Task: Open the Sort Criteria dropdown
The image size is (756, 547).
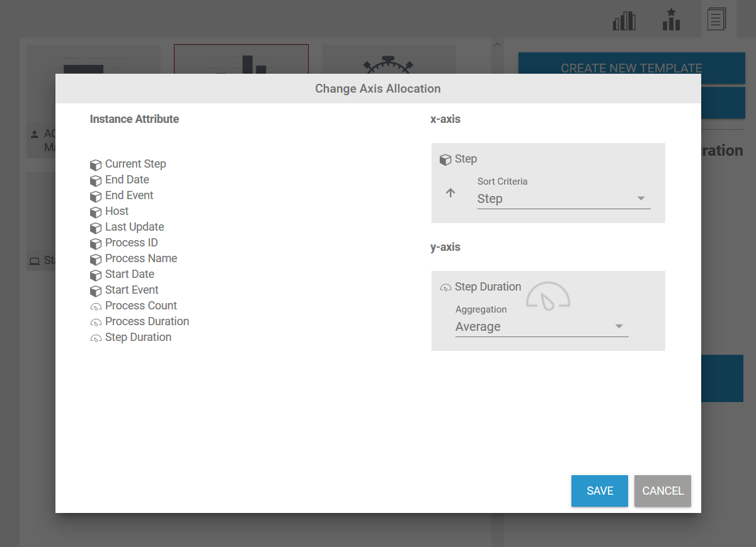Action: pos(557,199)
